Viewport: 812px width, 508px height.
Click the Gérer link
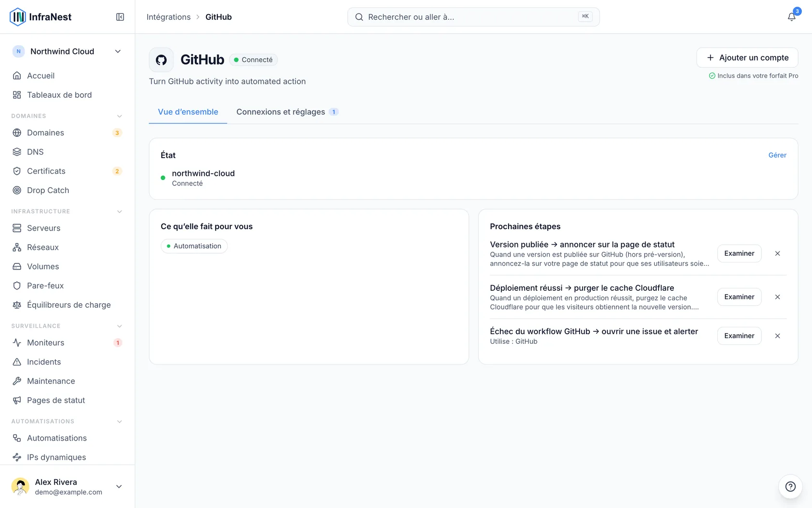pyautogui.click(x=777, y=155)
